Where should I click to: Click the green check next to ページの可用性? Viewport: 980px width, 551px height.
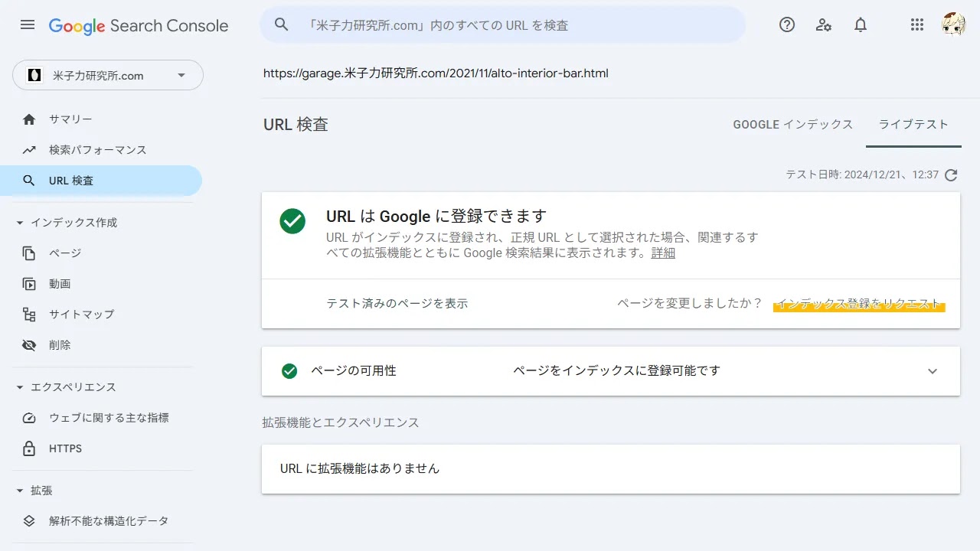coord(289,371)
